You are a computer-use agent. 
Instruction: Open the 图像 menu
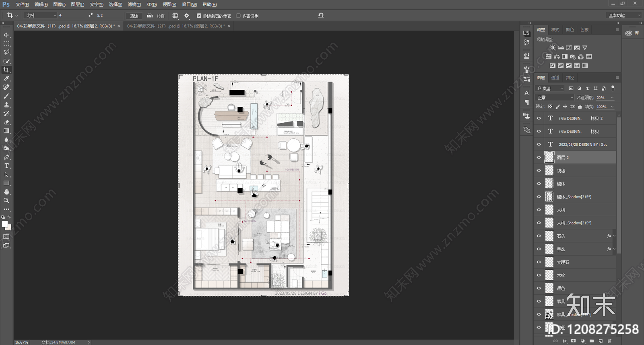pos(59,4)
